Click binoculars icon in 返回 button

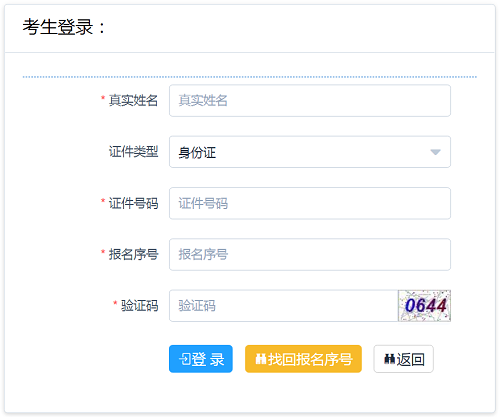point(389,359)
